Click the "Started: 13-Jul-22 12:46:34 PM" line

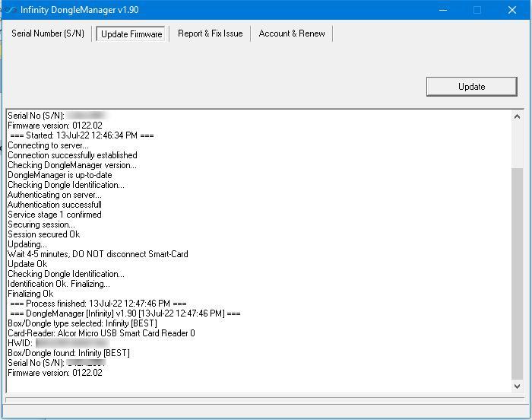82,135
